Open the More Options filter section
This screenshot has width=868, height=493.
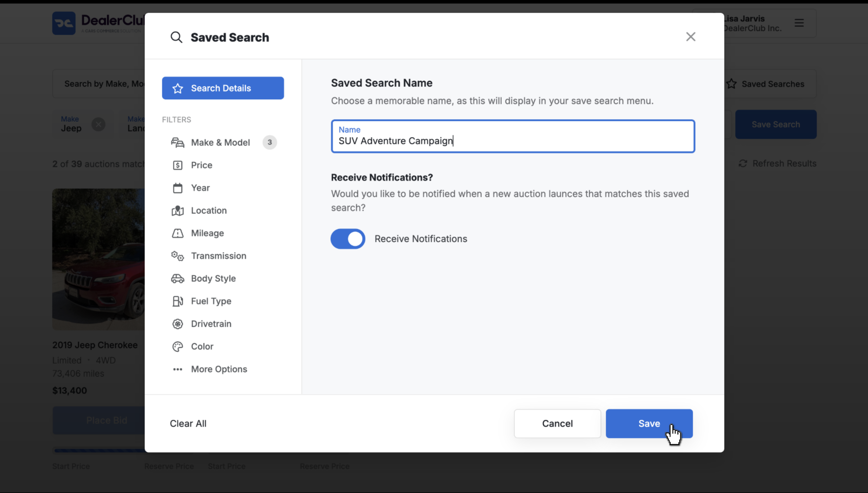pyautogui.click(x=223, y=369)
